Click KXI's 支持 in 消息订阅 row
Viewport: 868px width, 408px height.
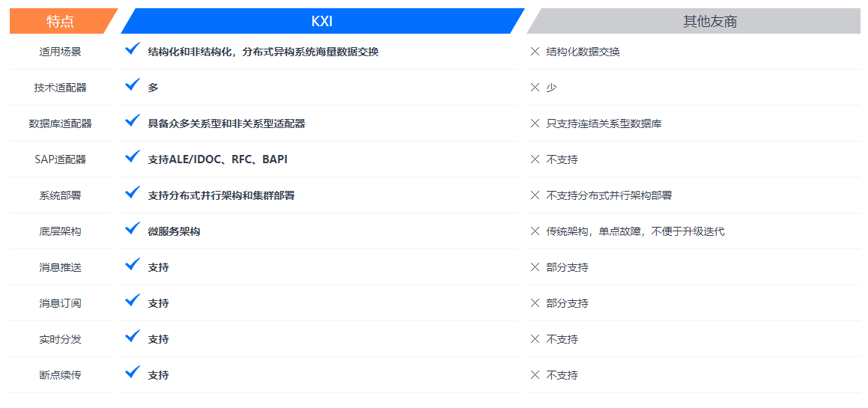tap(158, 303)
